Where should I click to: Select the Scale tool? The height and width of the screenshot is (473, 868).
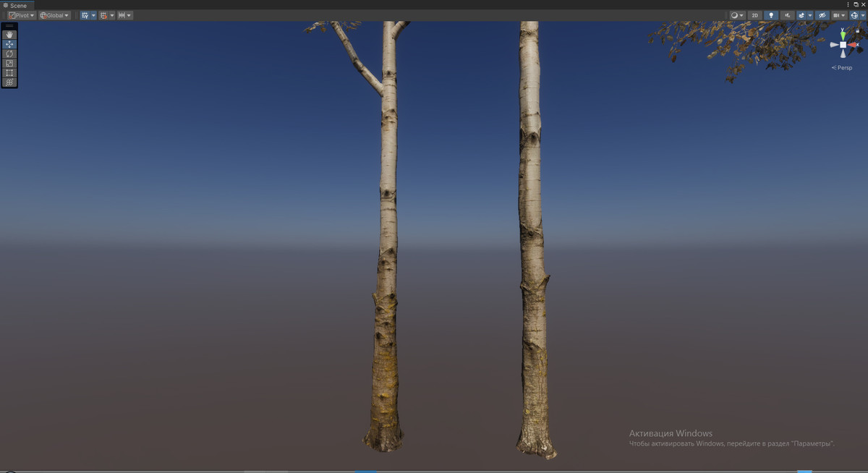[9, 63]
